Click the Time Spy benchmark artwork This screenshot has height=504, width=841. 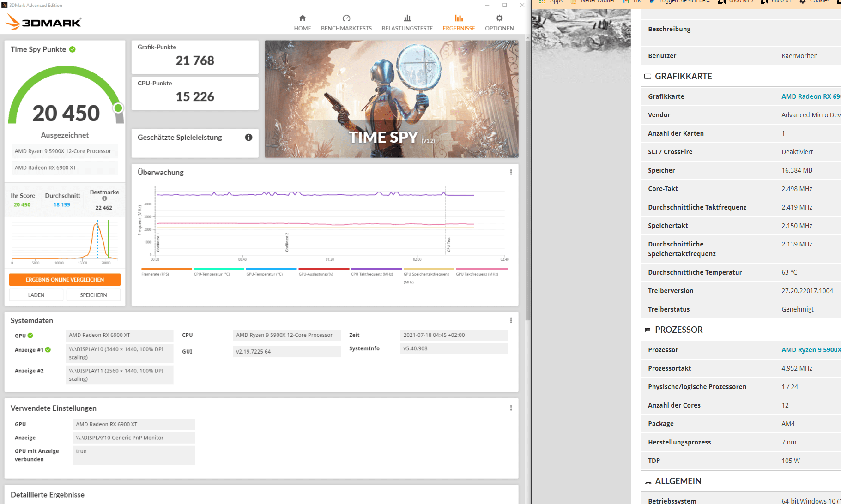pos(392,99)
